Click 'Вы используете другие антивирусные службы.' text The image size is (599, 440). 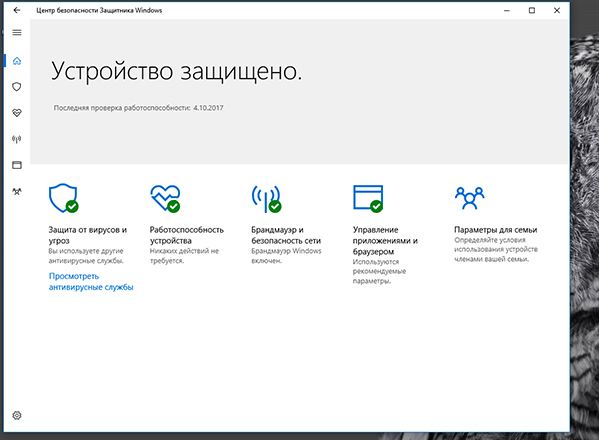[x=86, y=256]
